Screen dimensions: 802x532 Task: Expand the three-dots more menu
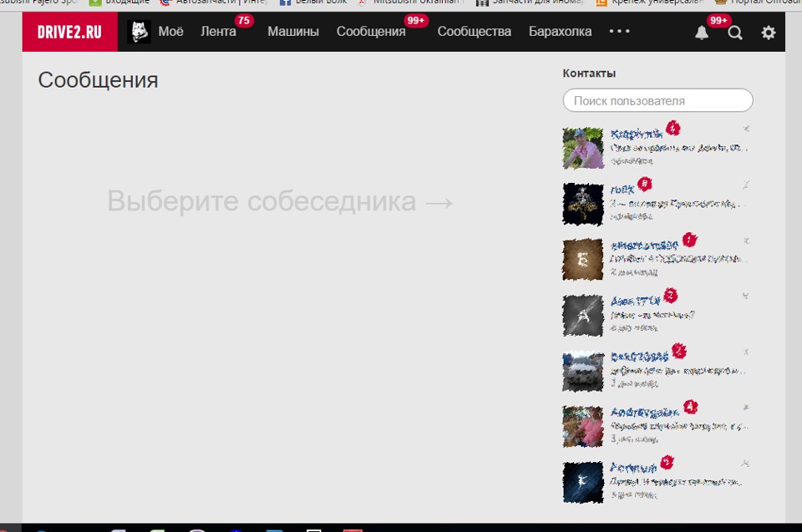619,31
